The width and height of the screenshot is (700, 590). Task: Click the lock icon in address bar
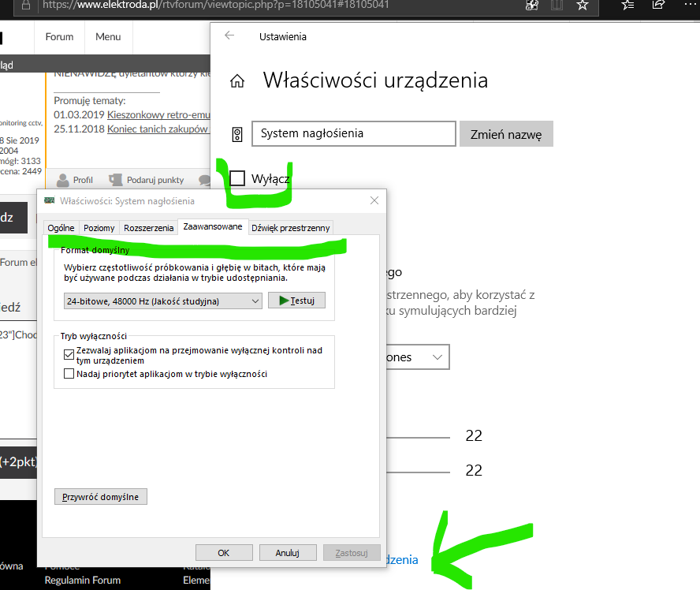point(26,6)
